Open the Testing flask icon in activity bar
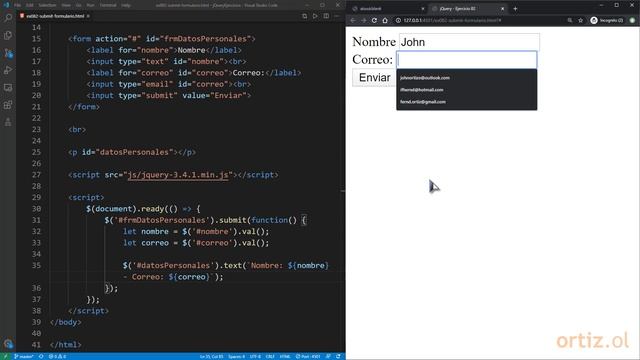The height and width of the screenshot is (360, 640). 8,122
